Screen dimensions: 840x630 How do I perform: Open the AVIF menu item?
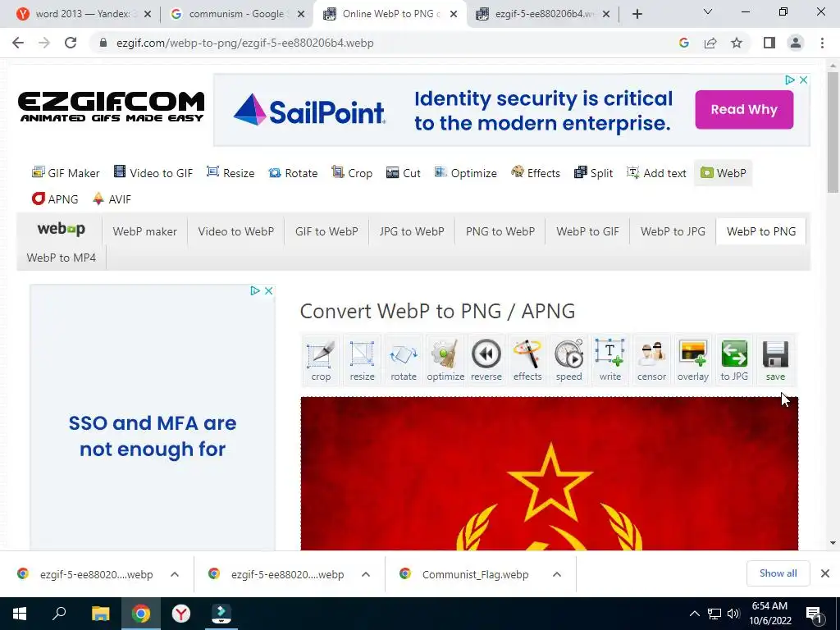pyautogui.click(x=112, y=199)
